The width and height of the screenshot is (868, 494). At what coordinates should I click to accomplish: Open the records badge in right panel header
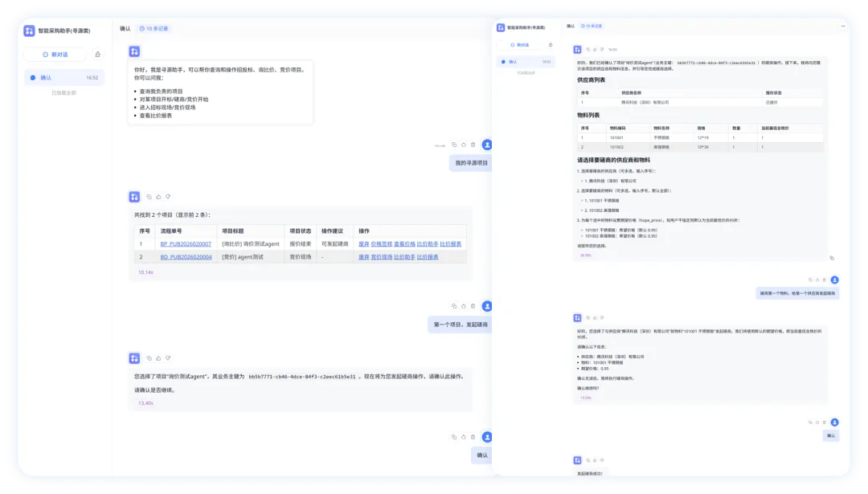point(592,26)
